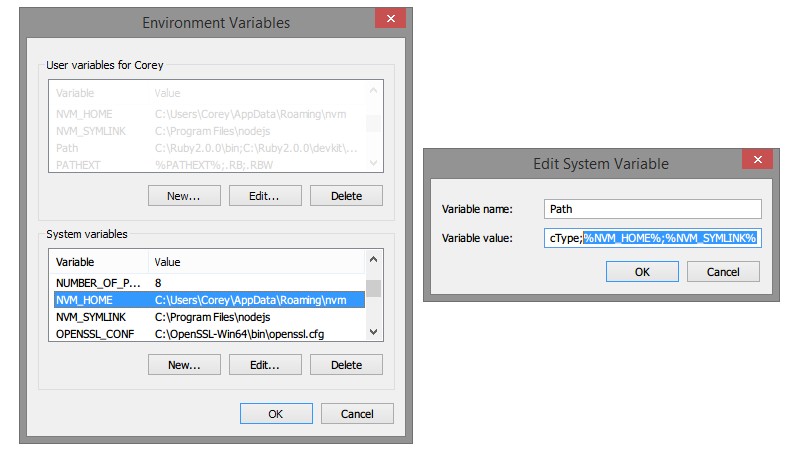The width and height of the screenshot is (800, 450).
Task: Focus the Variable name field containing Path
Action: [x=653, y=209]
